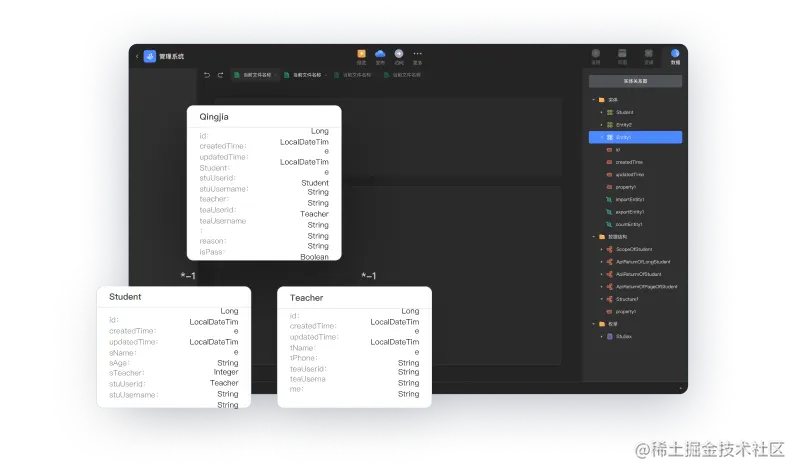Expand ApiReturnOfLongStudent structure
This screenshot has width=800, height=474.
click(x=602, y=262)
